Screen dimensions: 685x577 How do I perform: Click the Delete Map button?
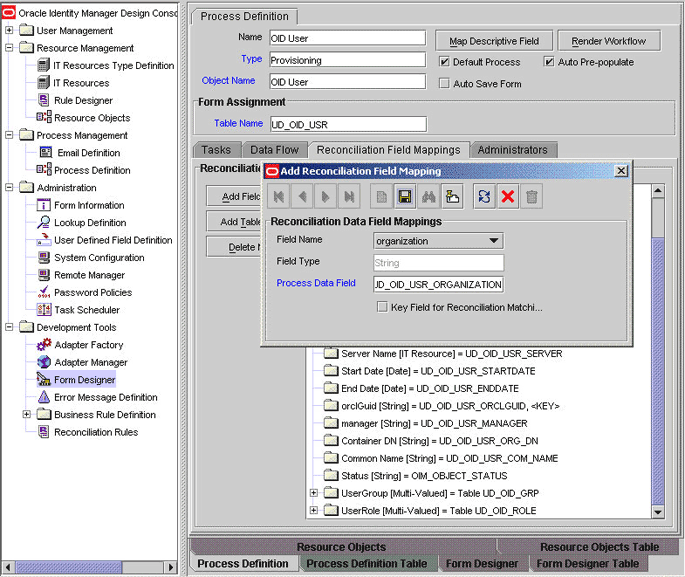(x=234, y=247)
